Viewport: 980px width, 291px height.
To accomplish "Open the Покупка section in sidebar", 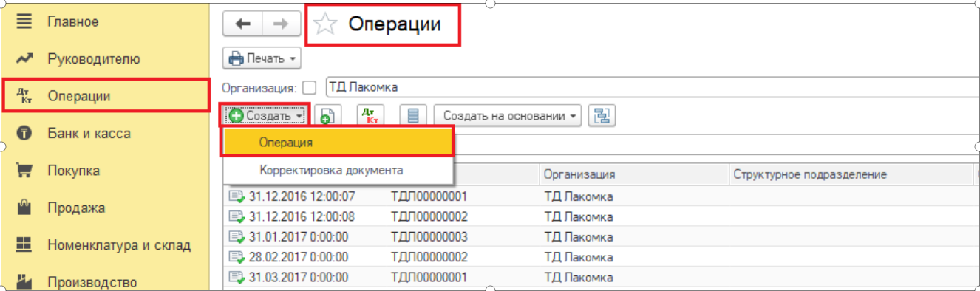I will click(73, 171).
